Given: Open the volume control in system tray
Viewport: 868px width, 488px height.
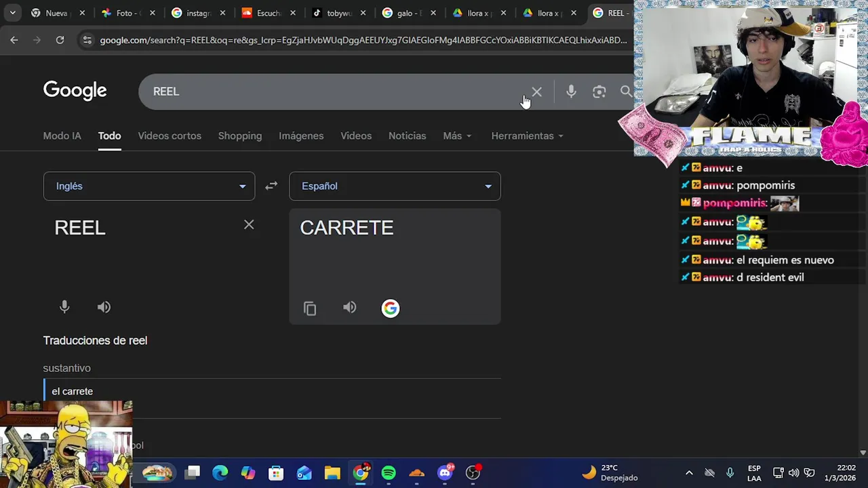Looking at the screenshot, I should 793,472.
